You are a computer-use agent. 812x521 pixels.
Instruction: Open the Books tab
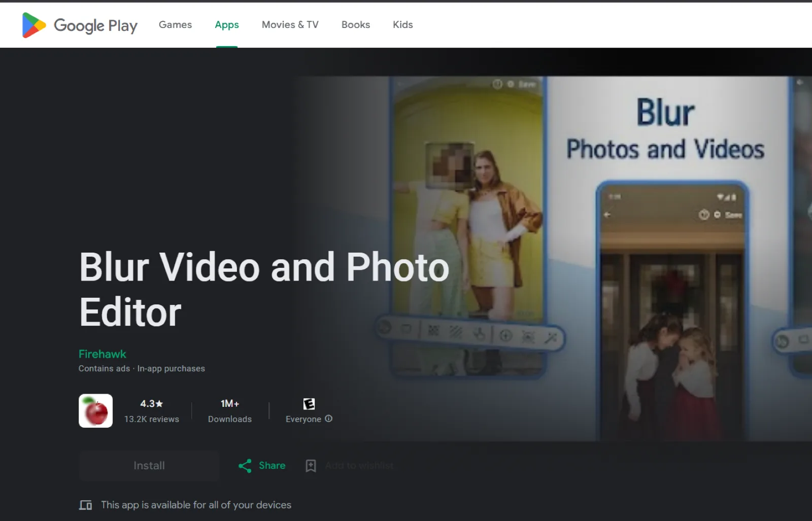[355, 24]
